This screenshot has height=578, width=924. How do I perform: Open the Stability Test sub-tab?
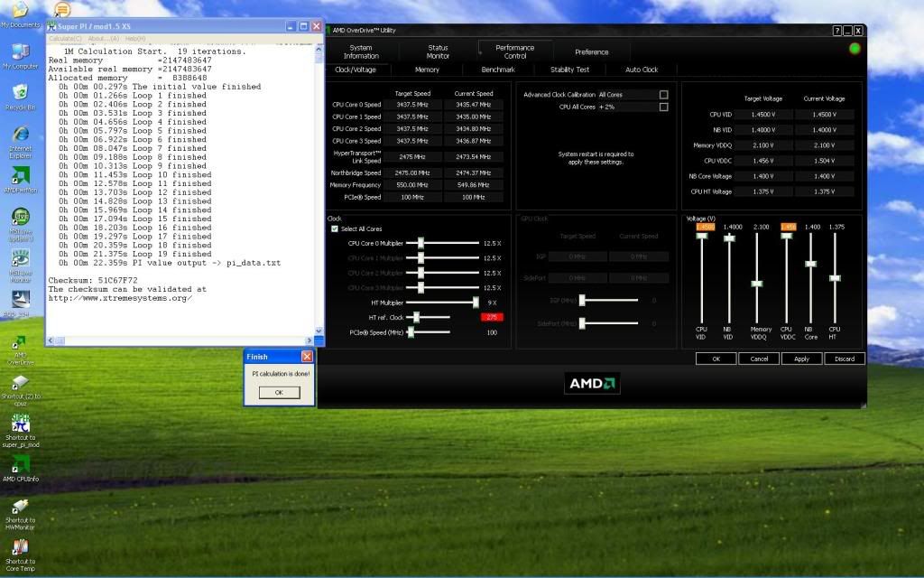569,70
